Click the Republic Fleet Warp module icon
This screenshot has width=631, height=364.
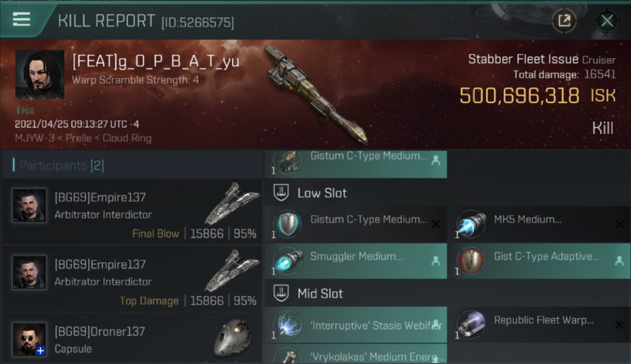(x=471, y=325)
